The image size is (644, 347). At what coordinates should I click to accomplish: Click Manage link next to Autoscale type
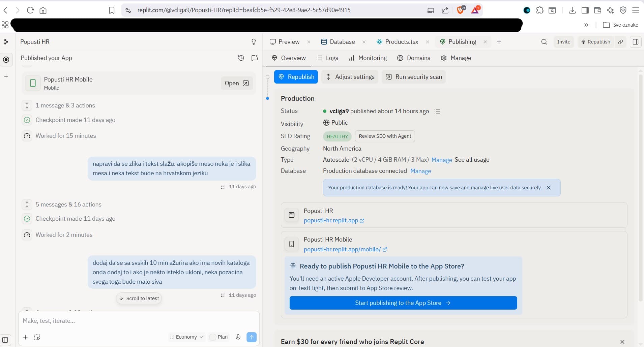(442, 160)
